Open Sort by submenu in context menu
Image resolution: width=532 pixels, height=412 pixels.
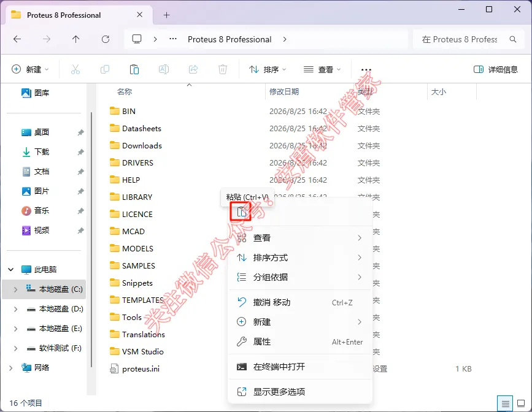point(300,257)
